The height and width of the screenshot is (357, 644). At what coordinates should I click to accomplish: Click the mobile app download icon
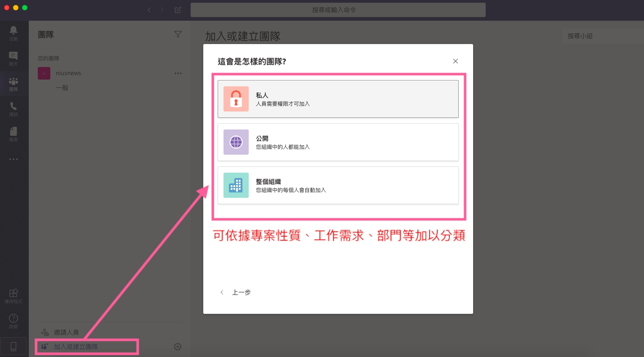[x=13, y=346]
